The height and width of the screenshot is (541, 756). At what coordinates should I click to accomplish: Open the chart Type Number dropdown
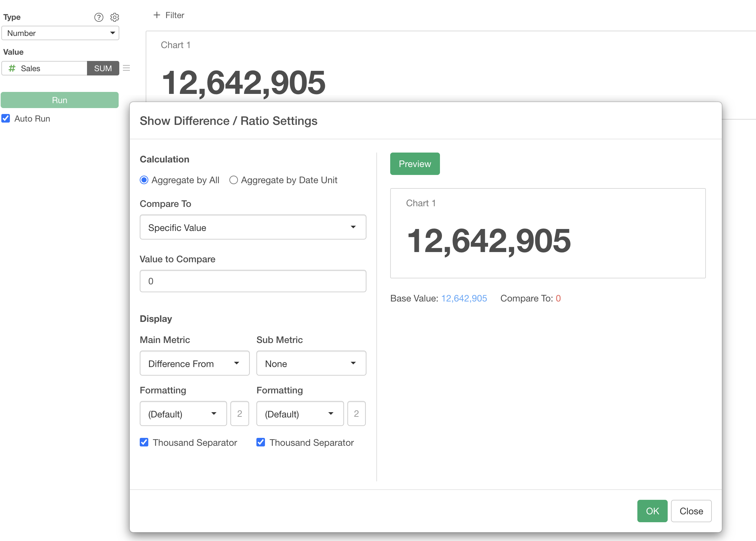pyautogui.click(x=60, y=33)
